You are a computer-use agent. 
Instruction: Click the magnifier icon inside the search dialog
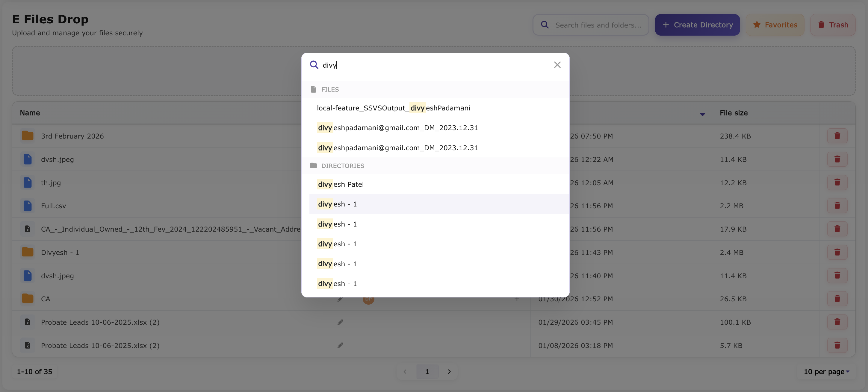click(x=314, y=65)
